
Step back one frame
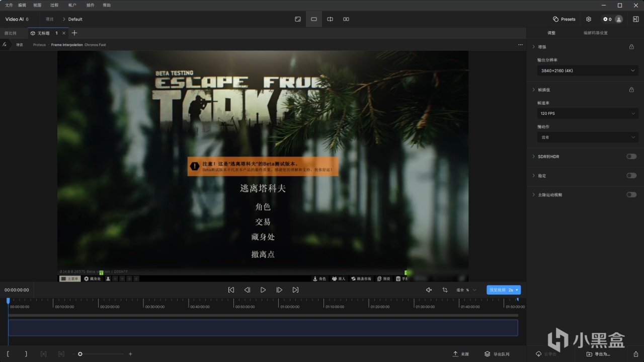pos(247,289)
